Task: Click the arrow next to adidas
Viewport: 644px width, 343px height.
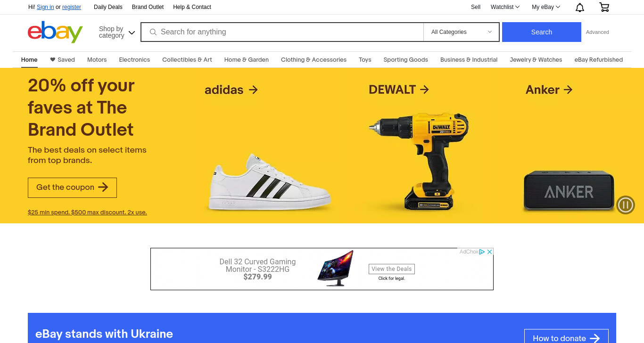Action: point(253,90)
